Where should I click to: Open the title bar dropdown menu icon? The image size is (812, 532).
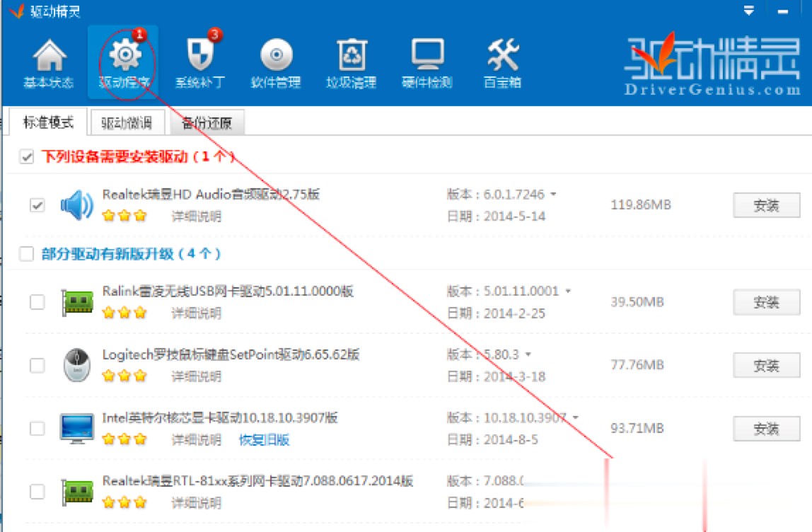point(748,11)
